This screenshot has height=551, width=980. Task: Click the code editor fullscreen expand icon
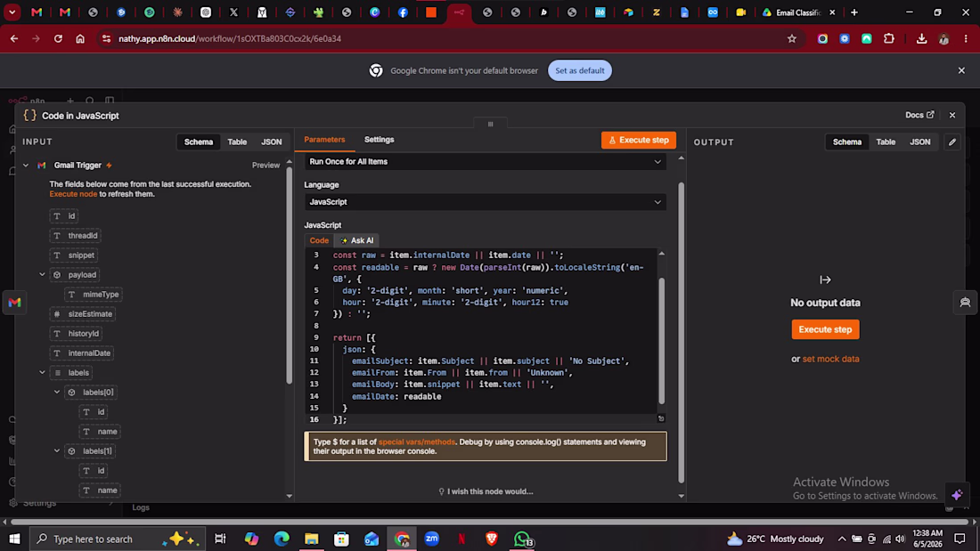pos(661,418)
